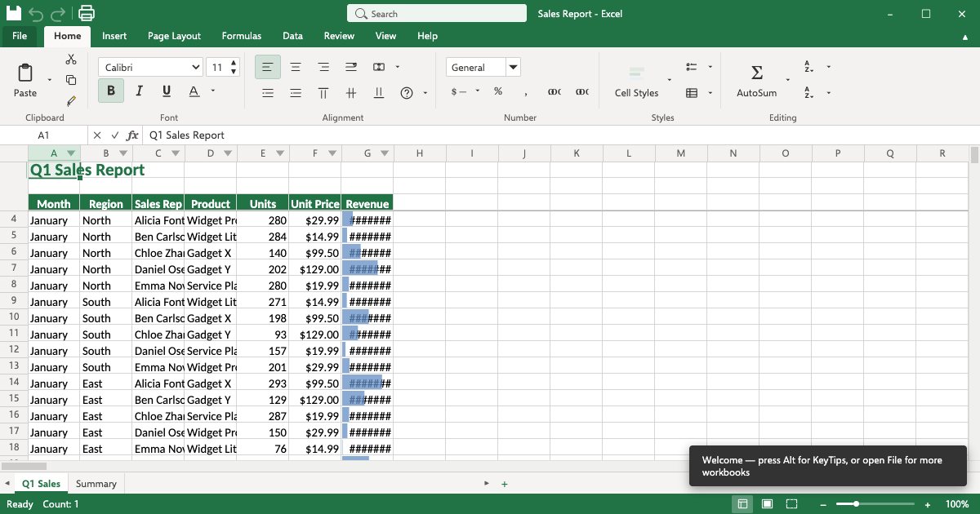Viewport: 980px width, 514px height.
Task: Add a new sheet with plus icon
Action: (x=505, y=484)
